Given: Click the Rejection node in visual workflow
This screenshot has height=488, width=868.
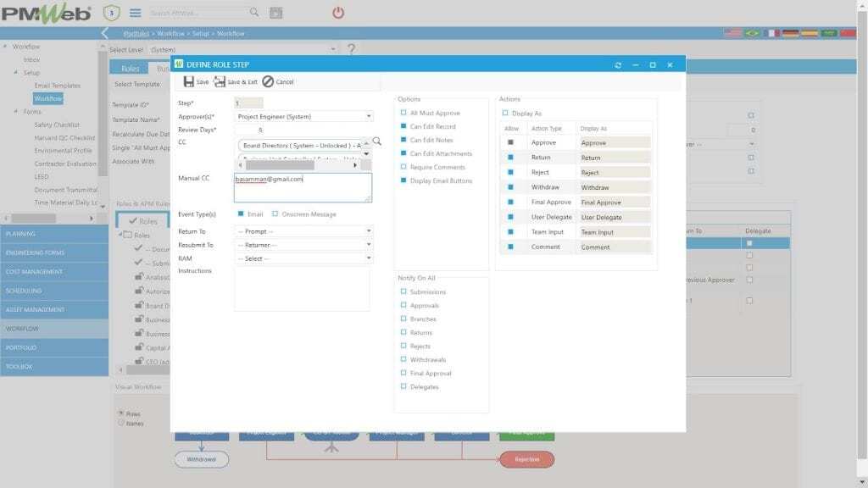Looking at the screenshot, I should (527, 459).
